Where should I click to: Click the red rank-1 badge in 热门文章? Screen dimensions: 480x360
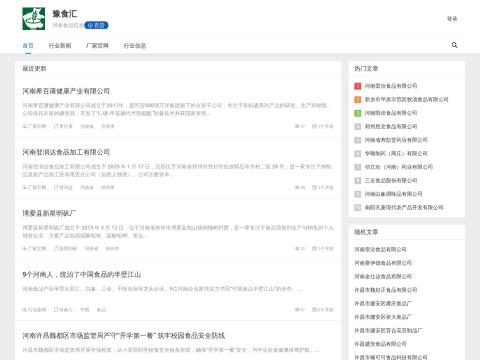(358, 86)
